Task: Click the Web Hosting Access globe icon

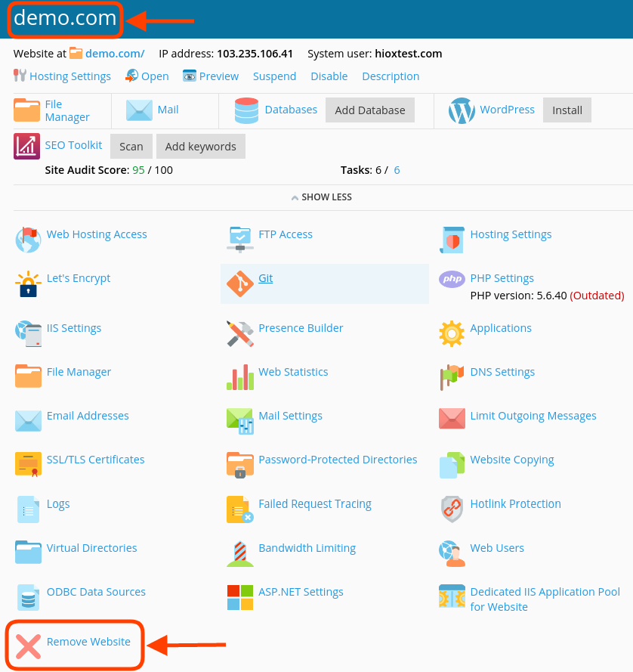Action: click(x=28, y=240)
